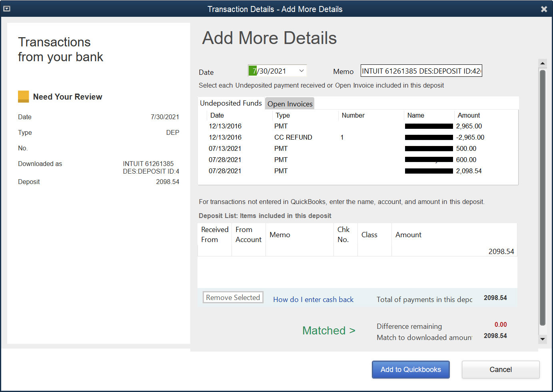Click the Cancel button
The width and height of the screenshot is (553, 392).
pos(500,369)
